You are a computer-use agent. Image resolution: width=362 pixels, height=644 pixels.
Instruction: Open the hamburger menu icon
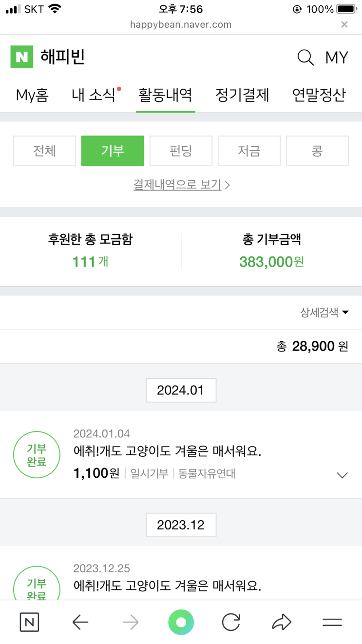[332, 622]
